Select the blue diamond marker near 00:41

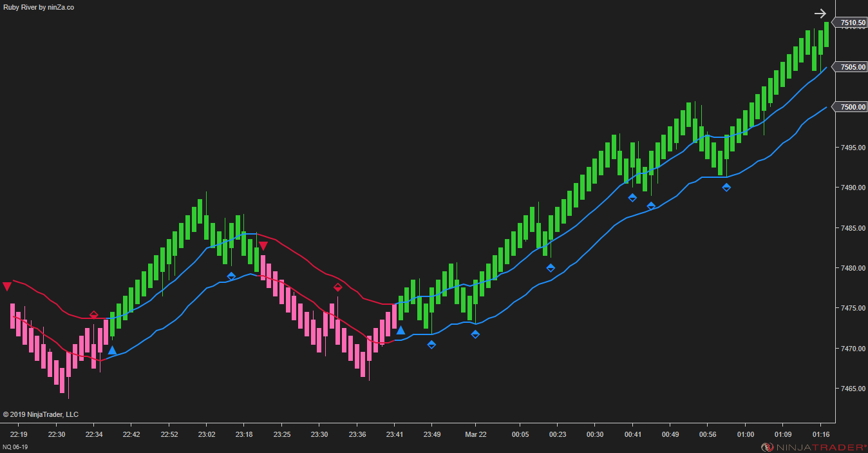[x=632, y=198]
